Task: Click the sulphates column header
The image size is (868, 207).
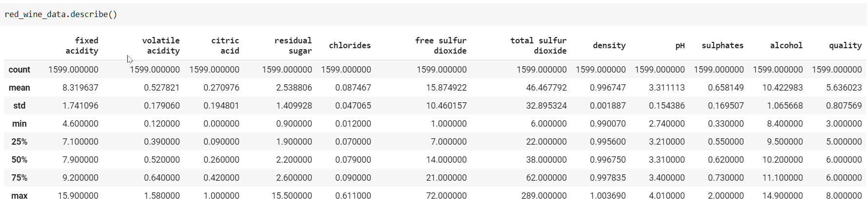Action: click(722, 45)
